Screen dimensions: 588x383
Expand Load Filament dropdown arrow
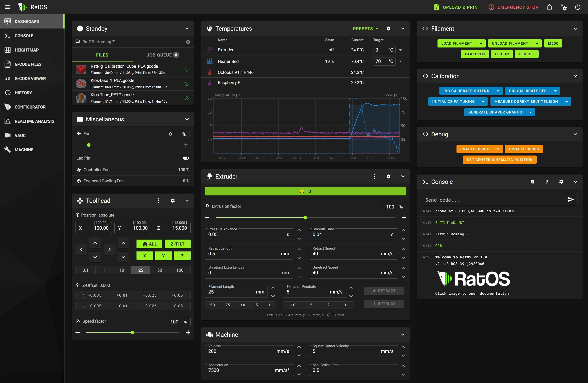click(481, 43)
